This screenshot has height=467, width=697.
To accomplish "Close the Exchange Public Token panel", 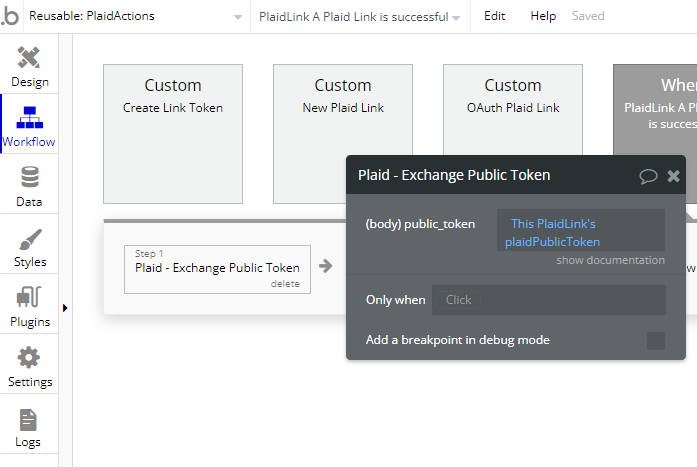I will click(x=673, y=176).
